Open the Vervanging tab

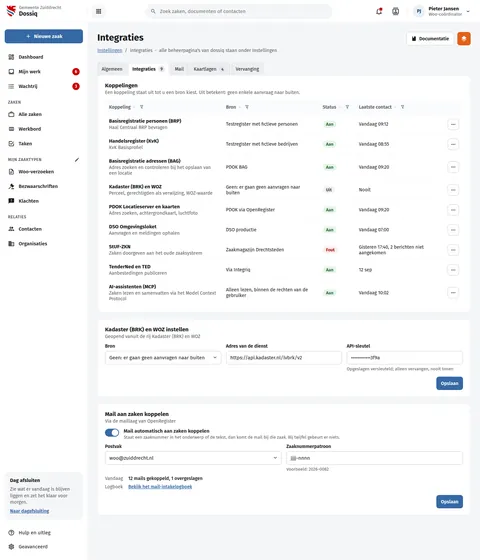click(x=247, y=69)
